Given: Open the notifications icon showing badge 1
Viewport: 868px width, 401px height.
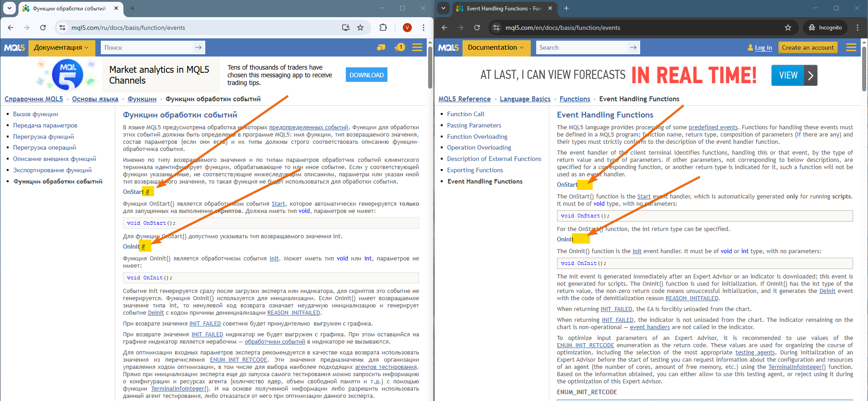Looking at the screenshot, I should [x=400, y=47].
